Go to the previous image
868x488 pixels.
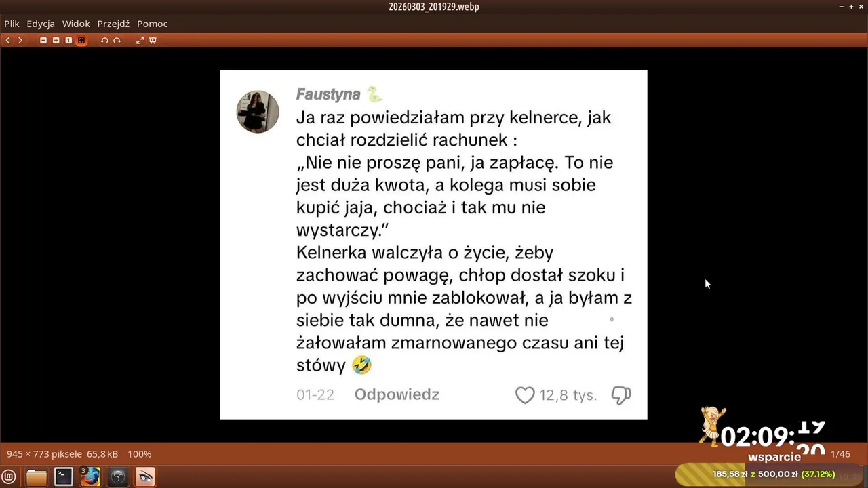[x=7, y=41]
